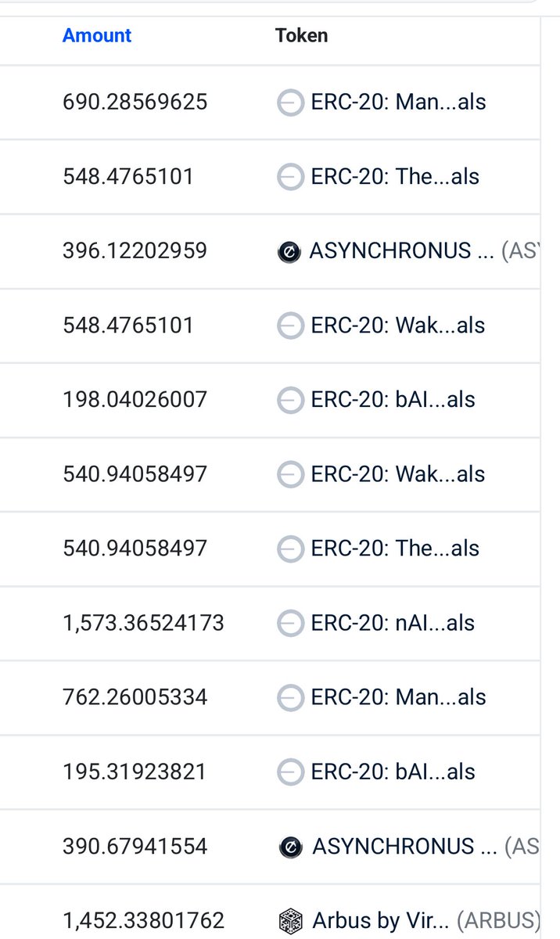Click the token icon in the first 548.4765101 Wak...als row
Image resolution: width=560 pixels, height=939 pixels.
click(290, 326)
